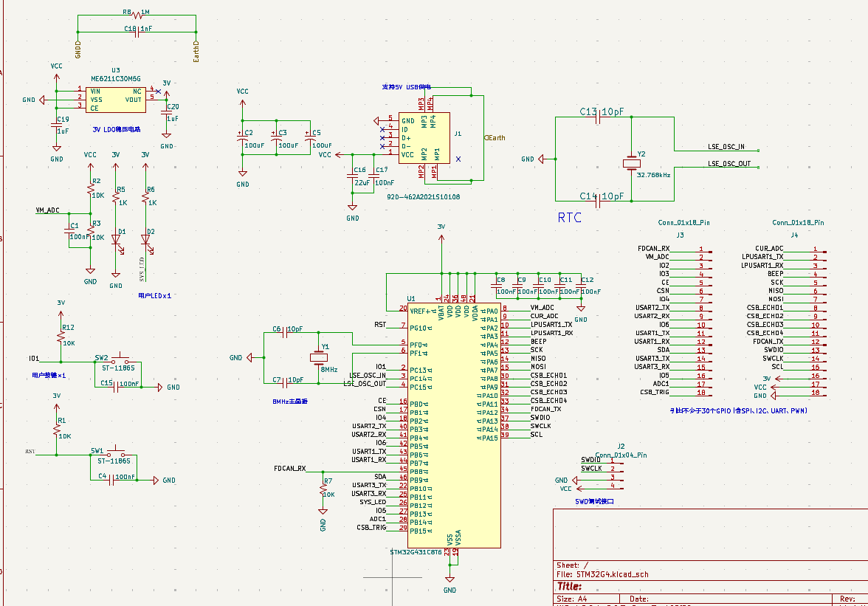Select the LSE_OSC_IN net label by Y2
The width and height of the screenshot is (868, 606).
726,146
